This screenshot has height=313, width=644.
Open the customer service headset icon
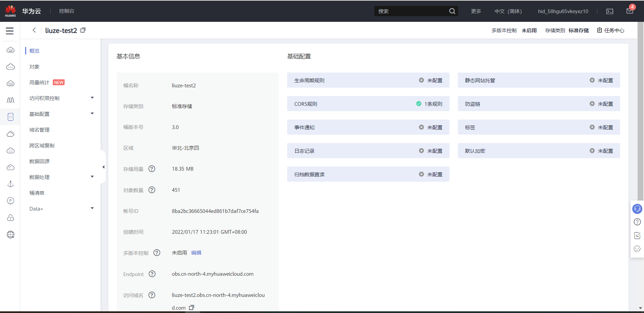tap(637, 209)
